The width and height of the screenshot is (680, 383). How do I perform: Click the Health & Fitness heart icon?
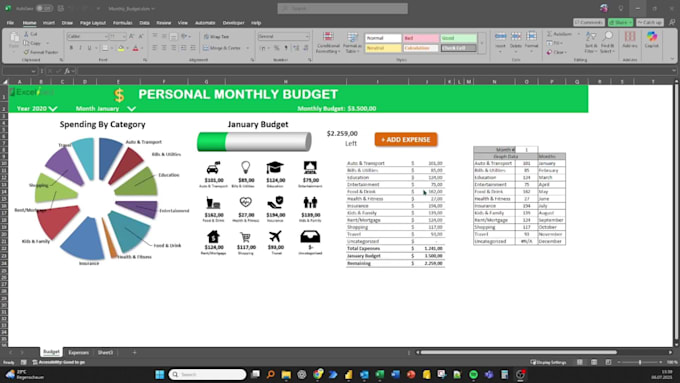tap(245, 202)
